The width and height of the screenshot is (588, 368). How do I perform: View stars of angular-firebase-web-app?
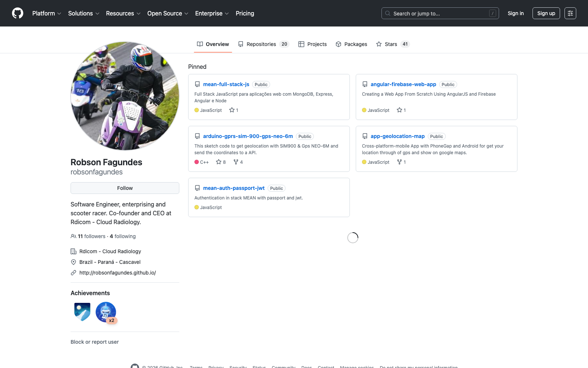pos(401,110)
